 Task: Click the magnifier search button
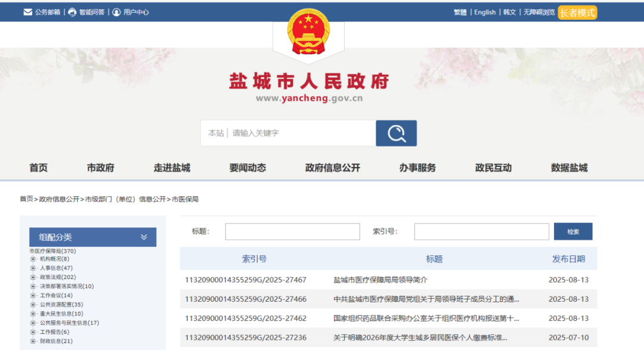[x=397, y=133]
